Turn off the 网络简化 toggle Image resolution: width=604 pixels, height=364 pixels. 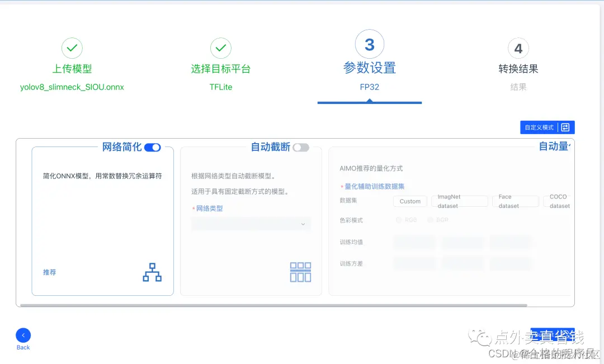[153, 148]
